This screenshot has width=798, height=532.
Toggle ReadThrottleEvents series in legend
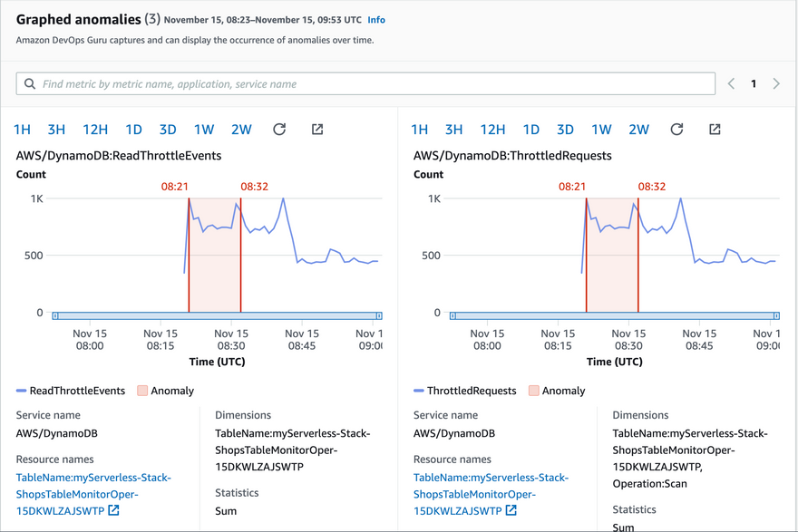[x=71, y=391]
